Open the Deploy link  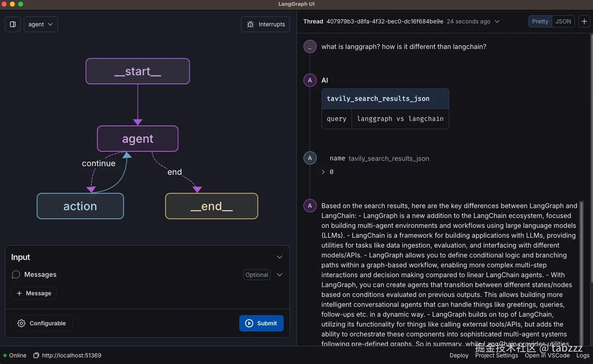coord(459,355)
